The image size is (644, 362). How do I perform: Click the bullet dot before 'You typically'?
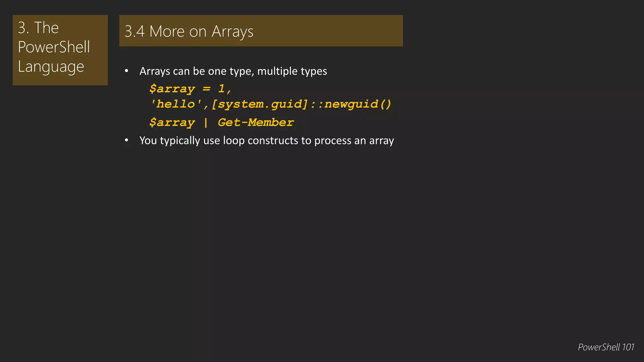[x=126, y=140]
